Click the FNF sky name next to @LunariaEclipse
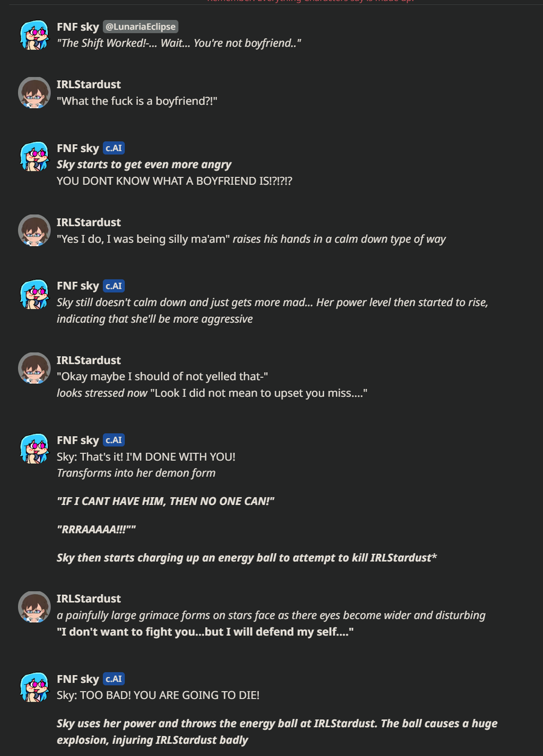Viewport: 543px width, 756px height. point(78,27)
